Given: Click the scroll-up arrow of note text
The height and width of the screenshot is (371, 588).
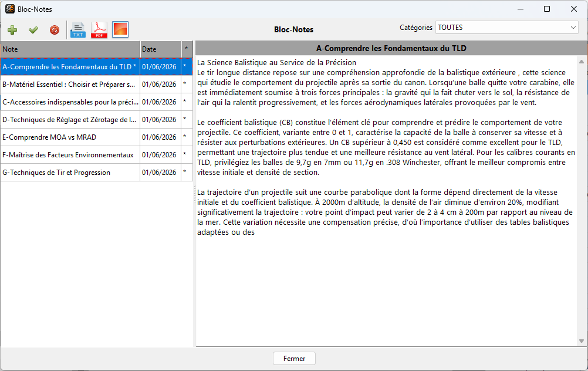Looking at the screenshot, I should pyautogui.click(x=581, y=62).
